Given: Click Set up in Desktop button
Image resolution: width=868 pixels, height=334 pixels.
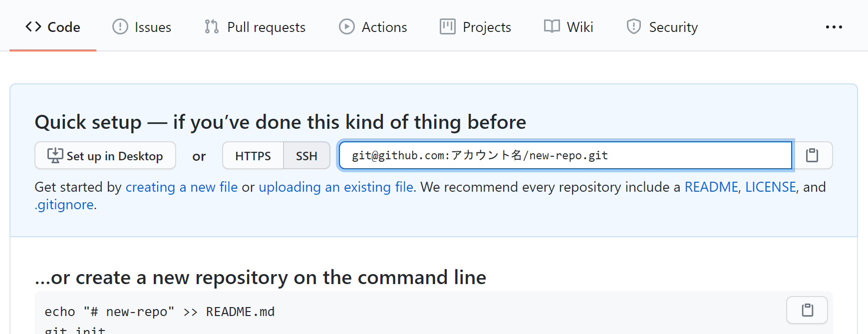Looking at the screenshot, I should coord(105,156).
